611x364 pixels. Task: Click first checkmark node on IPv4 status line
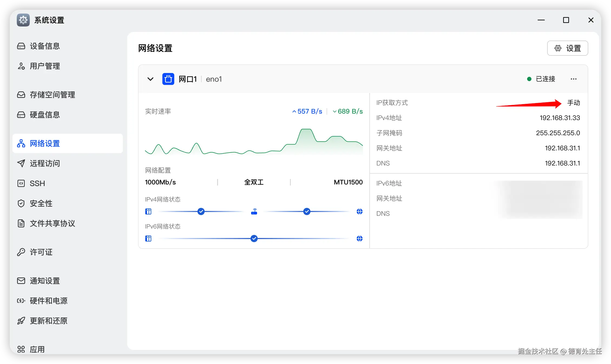(201, 211)
